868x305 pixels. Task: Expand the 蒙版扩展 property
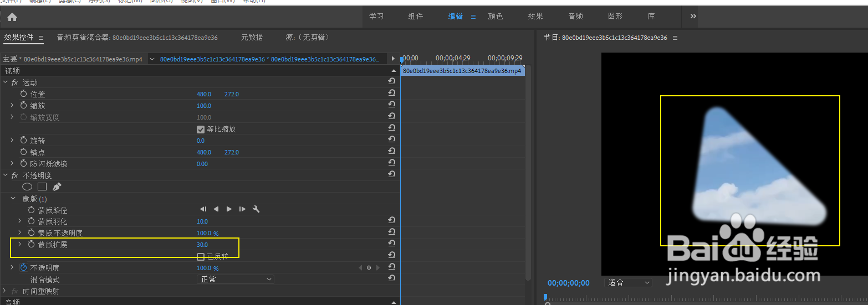pyautogui.click(x=20, y=244)
